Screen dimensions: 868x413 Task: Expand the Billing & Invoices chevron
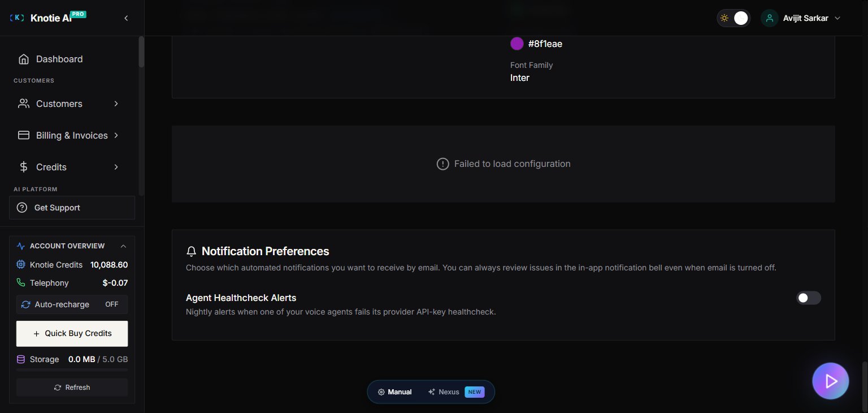coord(116,135)
